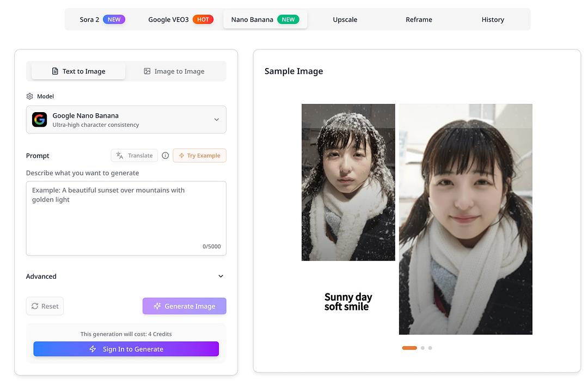Select the second sample image carousel dot
The height and width of the screenshot is (392, 588).
[422, 347]
